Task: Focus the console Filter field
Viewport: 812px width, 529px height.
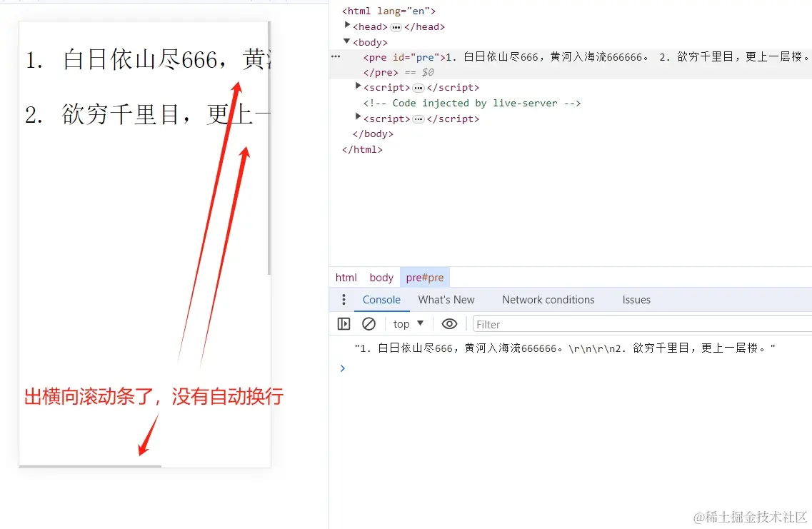Action: 643,325
